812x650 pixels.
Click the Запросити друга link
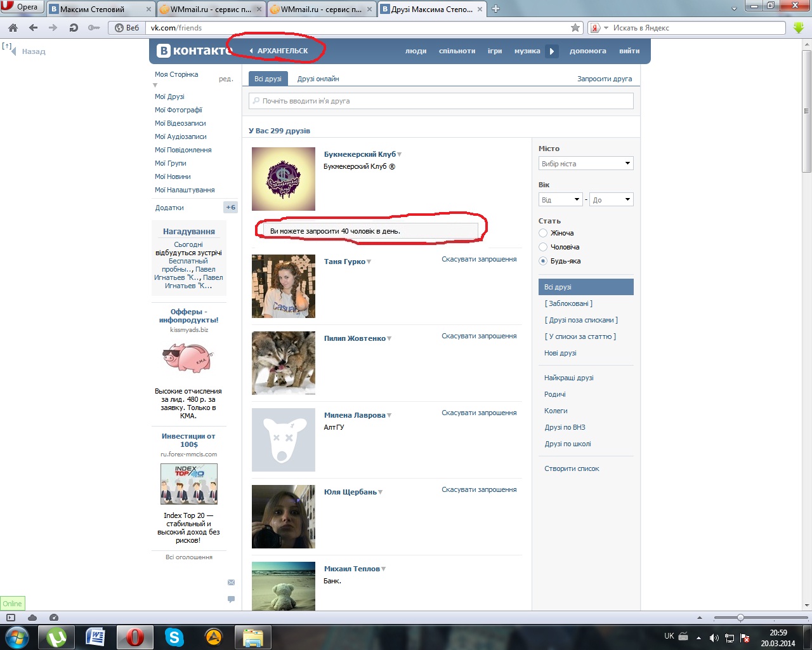point(605,79)
